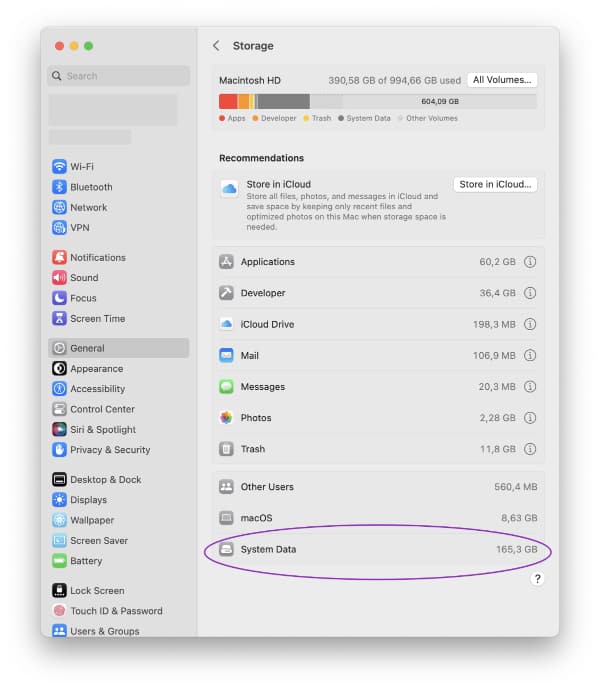Open Privacy & Security settings
The height and width of the screenshot is (690, 600).
101,449
